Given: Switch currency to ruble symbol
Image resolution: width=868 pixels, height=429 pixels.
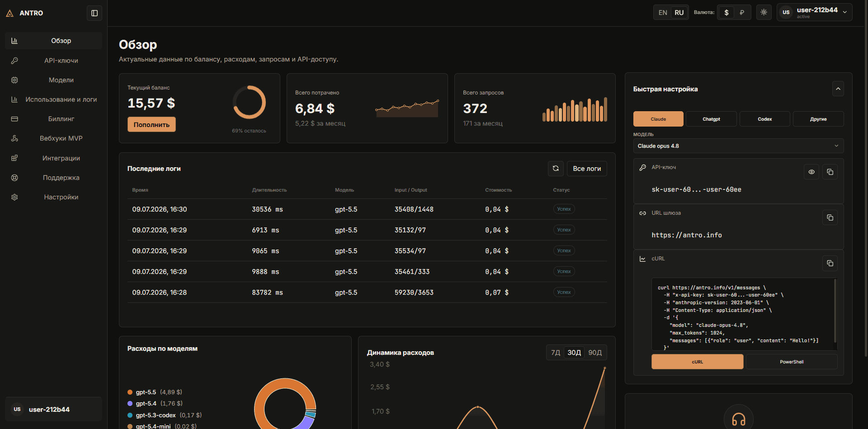Looking at the screenshot, I should [742, 13].
